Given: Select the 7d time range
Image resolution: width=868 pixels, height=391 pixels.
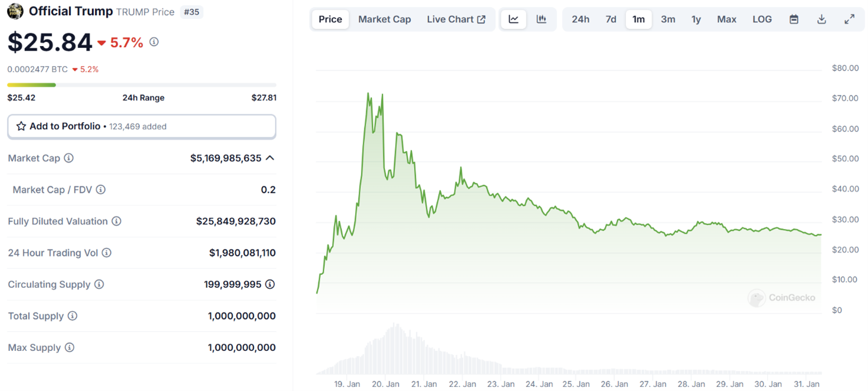Looking at the screenshot, I should (611, 19).
